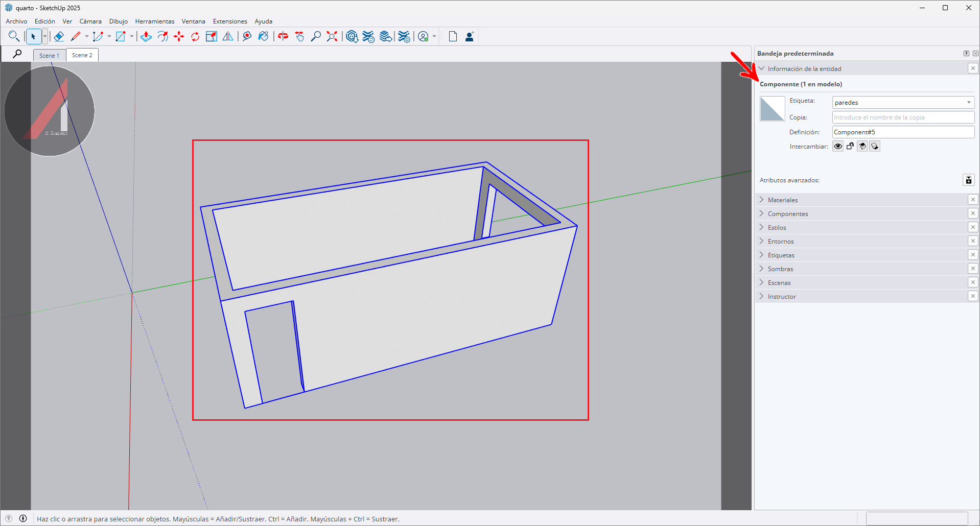This screenshot has width=980, height=526.
Task: Select the Line pencil tool
Action: click(x=76, y=36)
